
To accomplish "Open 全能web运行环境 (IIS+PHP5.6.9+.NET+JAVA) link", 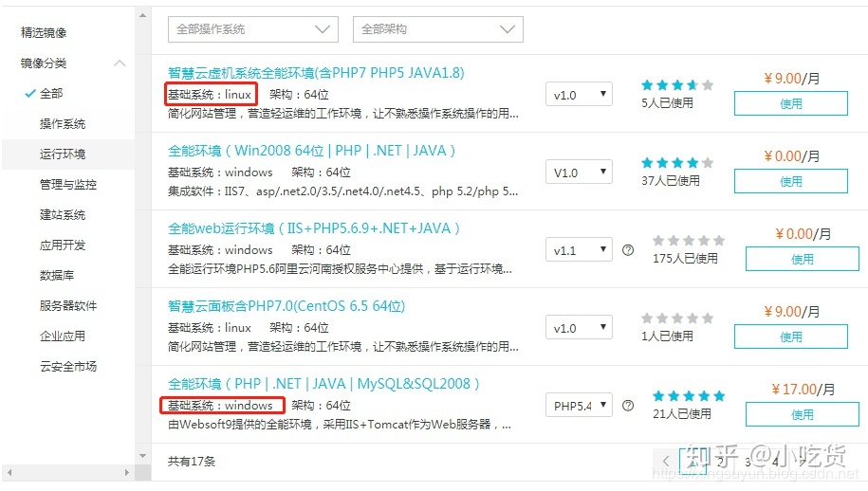I will pyautogui.click(x=314, y=228).
